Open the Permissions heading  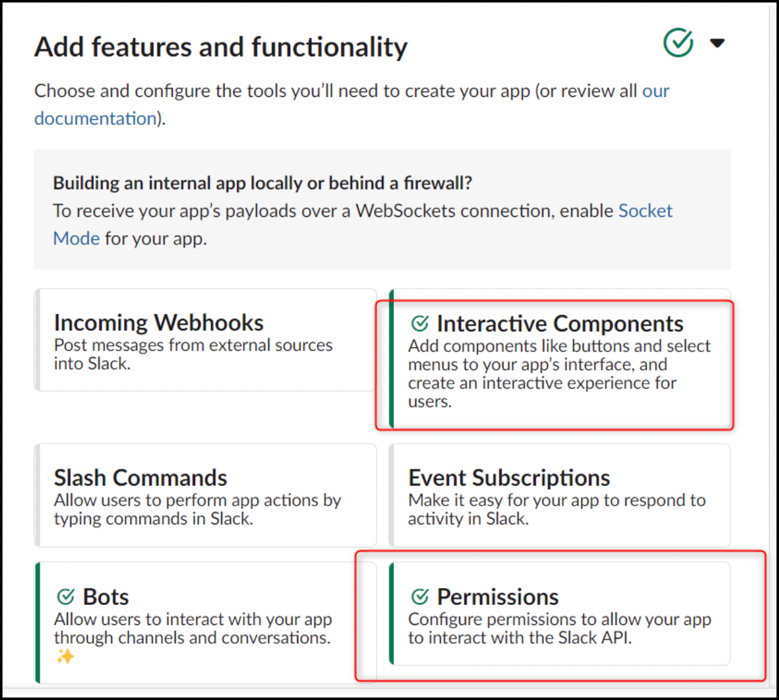pos(498,597)
